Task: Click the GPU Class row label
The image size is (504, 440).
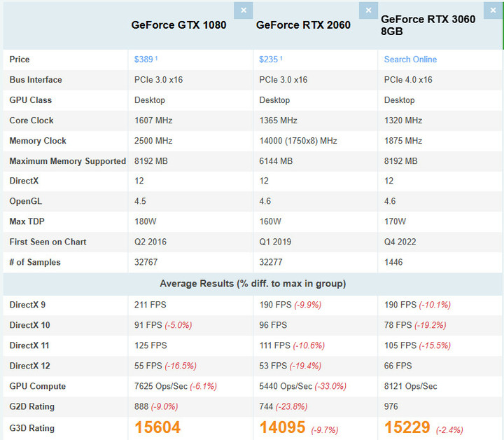Action: click(x=31, y=100)
